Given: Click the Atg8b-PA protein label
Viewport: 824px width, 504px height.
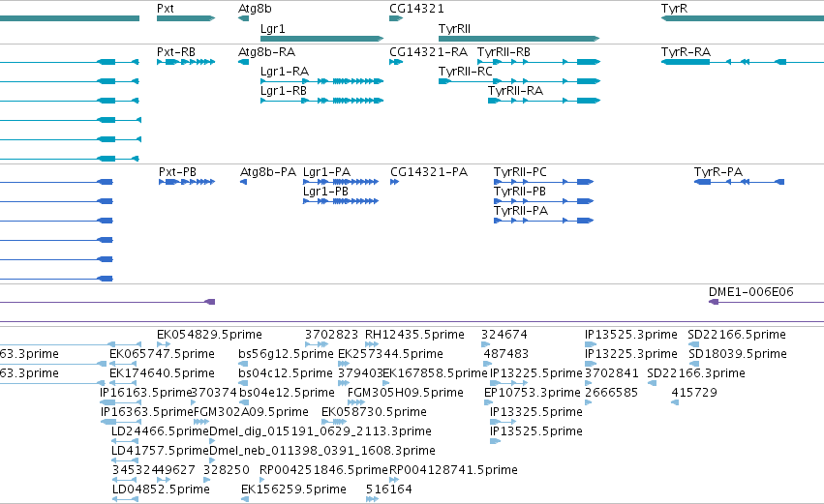Looking at the screenshot, I should point(268,172).
